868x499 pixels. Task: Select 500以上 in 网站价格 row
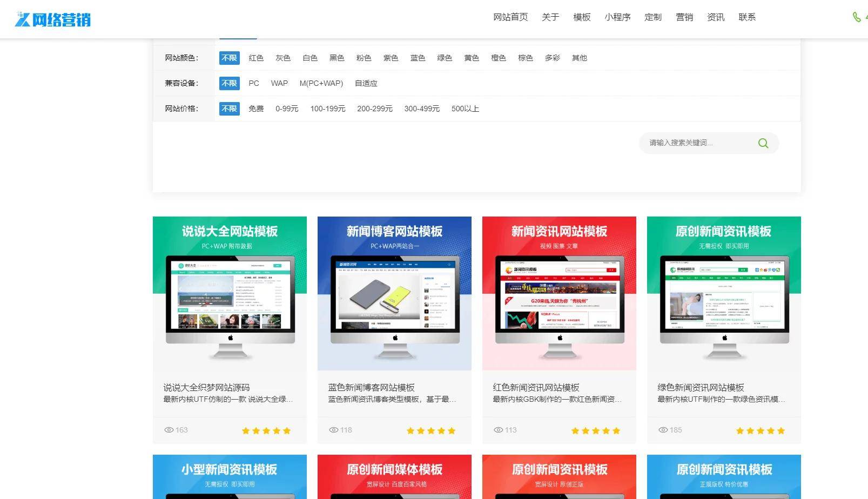pyautogui.click(x=465, y=109)
